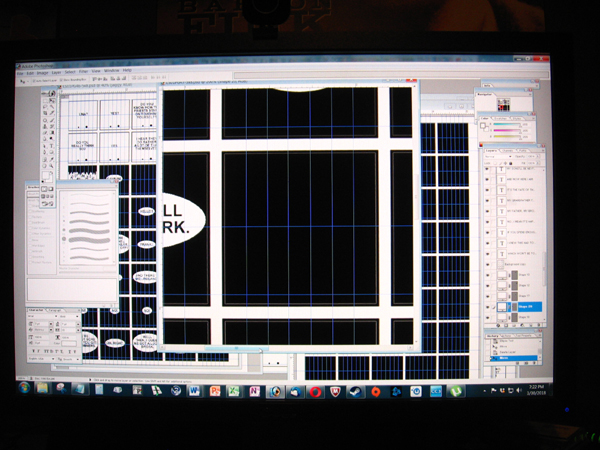This screenshot has height=450, width=600.
Task: Toggle visibility of the top text layer
Action: click(487, 170)
